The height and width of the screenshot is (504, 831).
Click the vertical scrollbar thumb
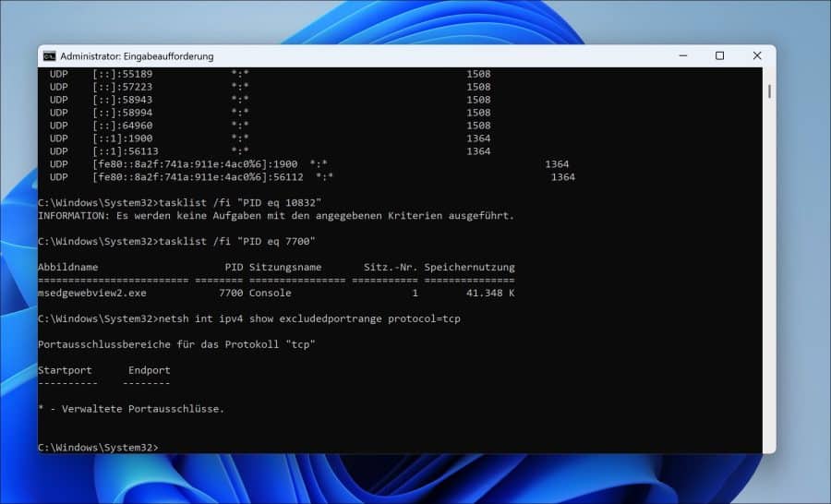click(x=769, y=92)
